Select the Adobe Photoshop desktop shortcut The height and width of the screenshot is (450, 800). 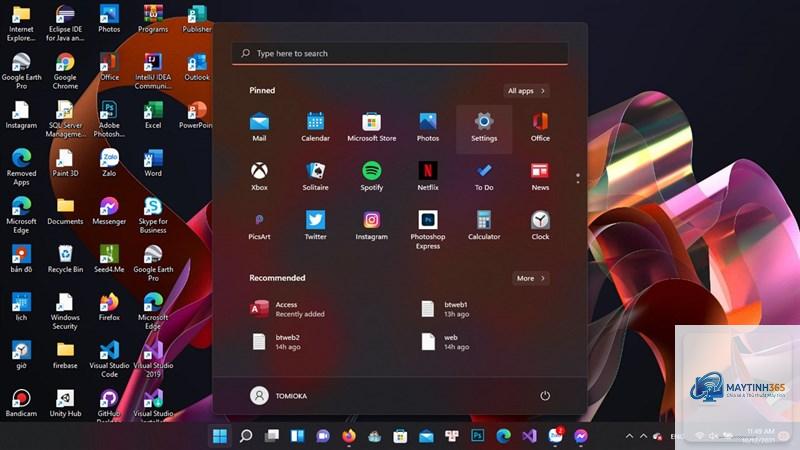(109, 118)
